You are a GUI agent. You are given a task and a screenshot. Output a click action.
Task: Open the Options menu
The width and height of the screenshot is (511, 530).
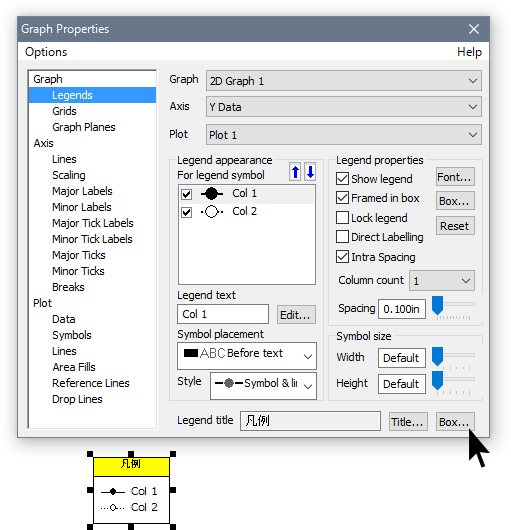pyautogui.click(x=46, y=52)
